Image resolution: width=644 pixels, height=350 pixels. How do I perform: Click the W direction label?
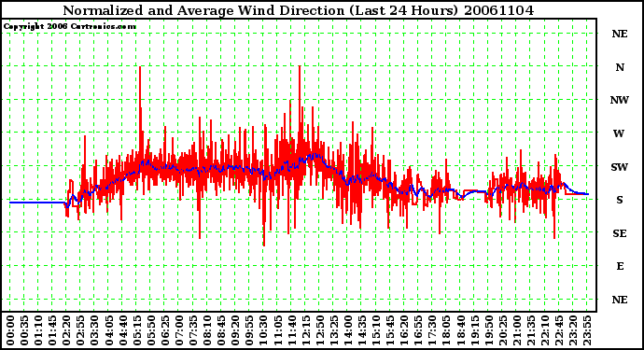click(x=619, y=133)
